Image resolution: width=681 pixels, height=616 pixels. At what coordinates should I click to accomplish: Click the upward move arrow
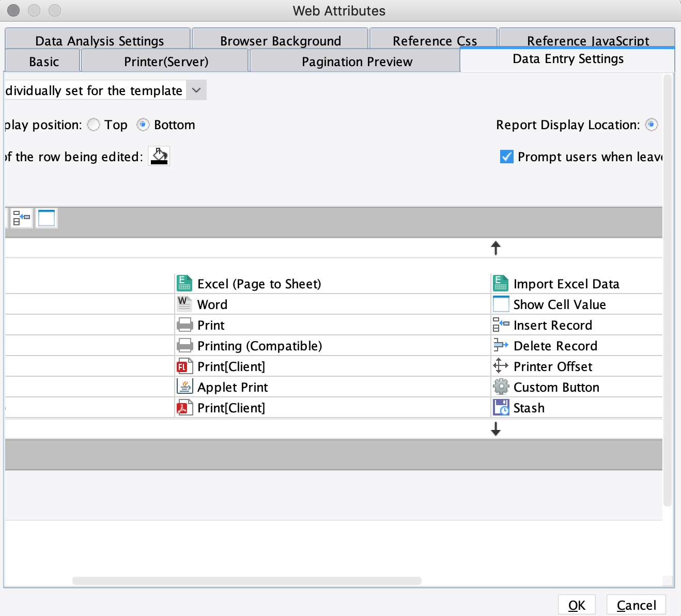[496, 248]
